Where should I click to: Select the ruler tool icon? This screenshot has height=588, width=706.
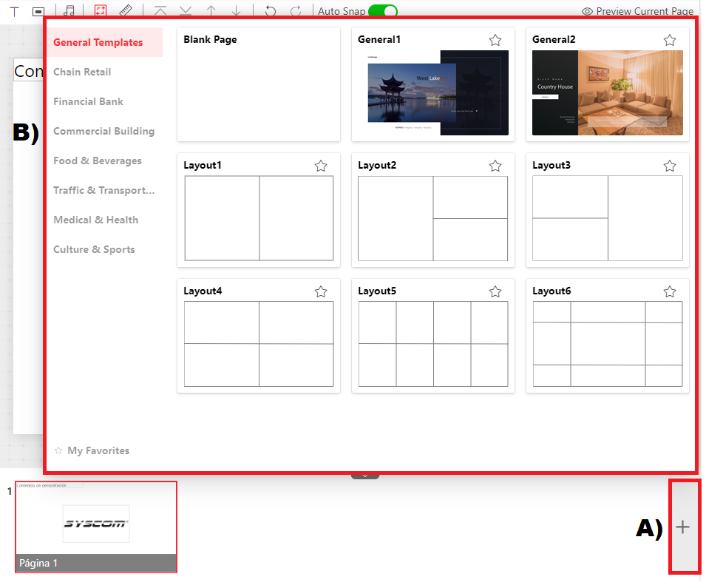(x=126, y=10)
